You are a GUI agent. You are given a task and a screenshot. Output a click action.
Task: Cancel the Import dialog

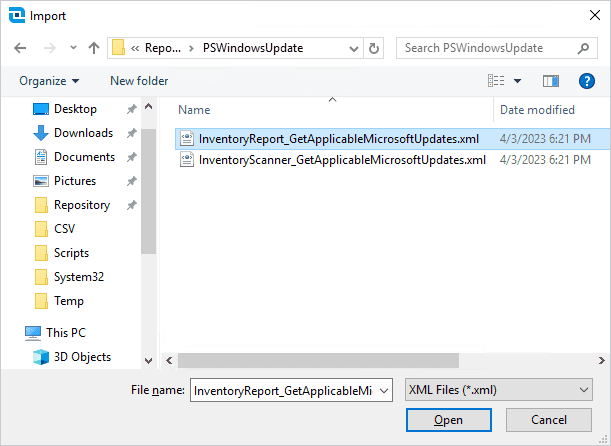click(x=549, y=420)
